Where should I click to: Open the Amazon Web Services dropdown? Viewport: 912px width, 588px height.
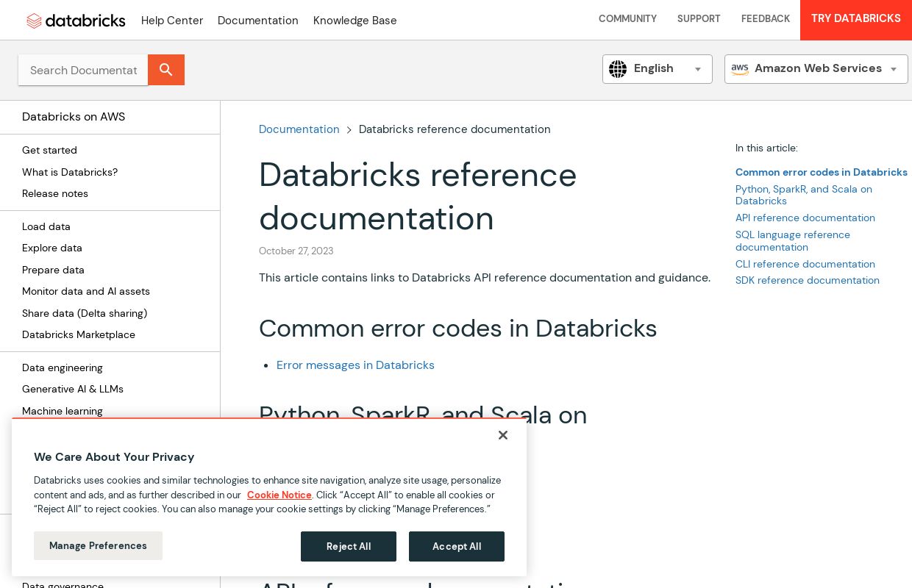pyautogui.click(x=816, y=69)
